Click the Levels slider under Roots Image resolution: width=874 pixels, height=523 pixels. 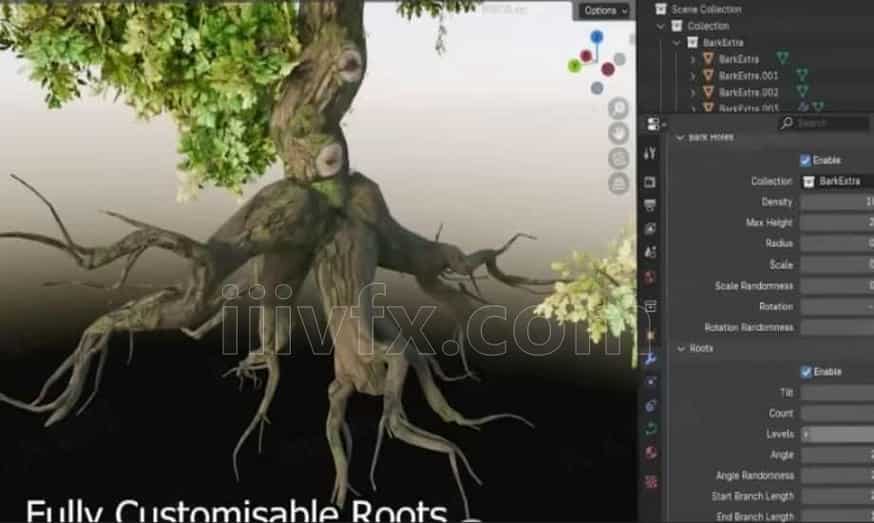coord(837,434)
